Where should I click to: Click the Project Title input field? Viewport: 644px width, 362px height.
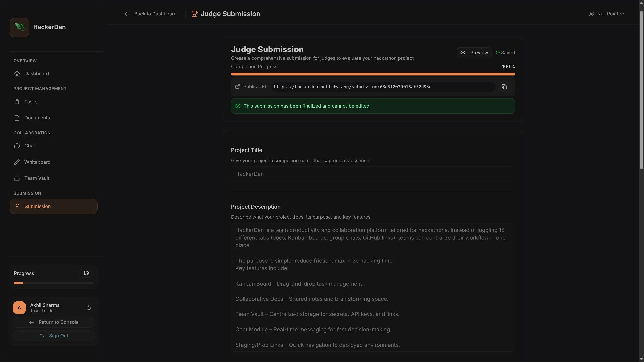click(373, 174)
